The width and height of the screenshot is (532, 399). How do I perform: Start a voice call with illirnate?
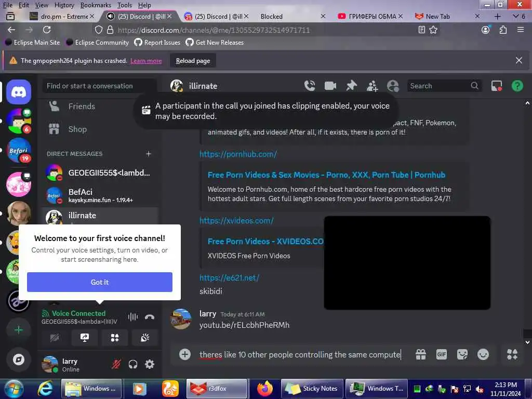pyautogui.click(x=310, y=86)
